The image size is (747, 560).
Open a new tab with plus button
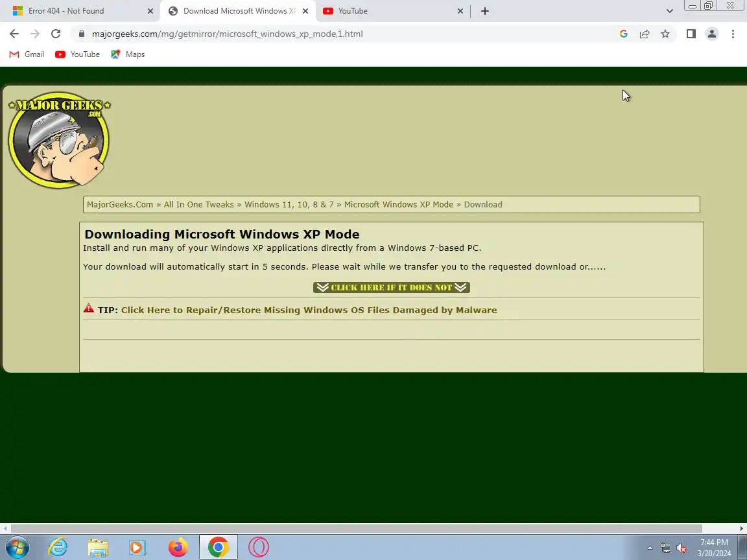485,11
